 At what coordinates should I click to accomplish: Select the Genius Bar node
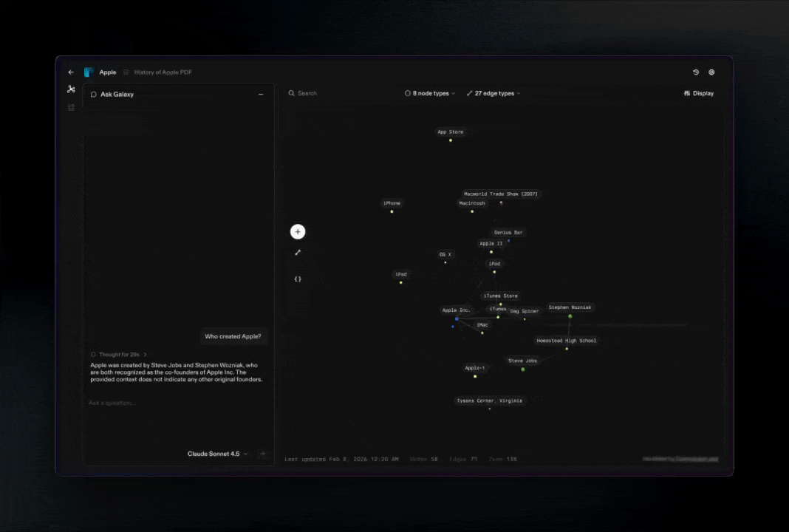[x=508, y=233]
